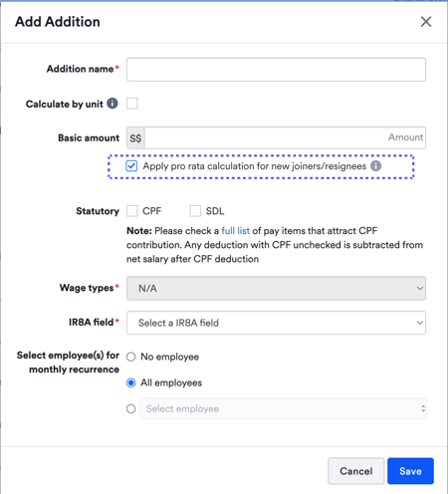This screenshot has height=494, width=448.
Task: Click the info icon beside Calculate by unit
Action: click(x=112, y=104)
